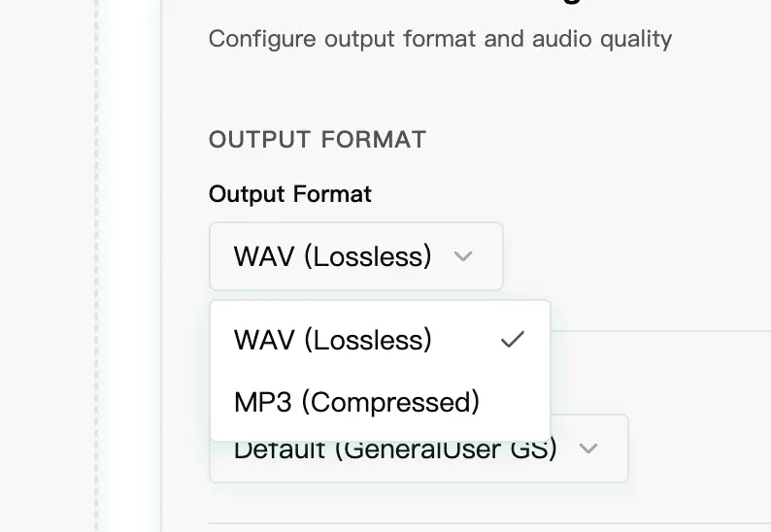Image resolution: width=771 pixels, height=532 pixels.
Task: Click the OUTPUT FORMAT section heading
Action: coord(318,140)
